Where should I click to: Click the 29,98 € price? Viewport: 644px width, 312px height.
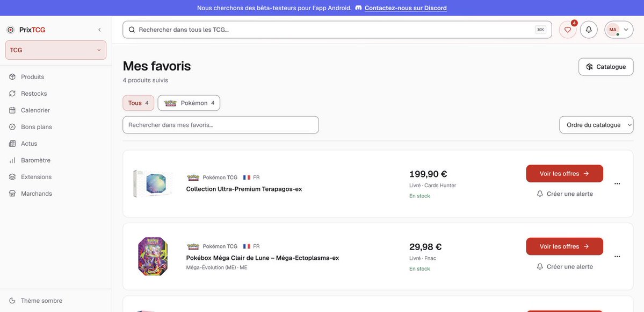click(425, 247)
